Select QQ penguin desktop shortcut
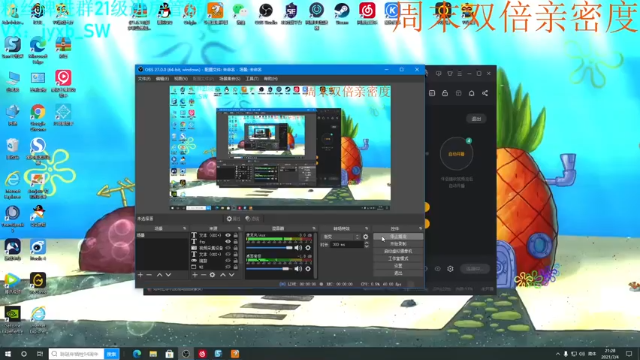The image size is (640, 360). click(x=164, y=13)
